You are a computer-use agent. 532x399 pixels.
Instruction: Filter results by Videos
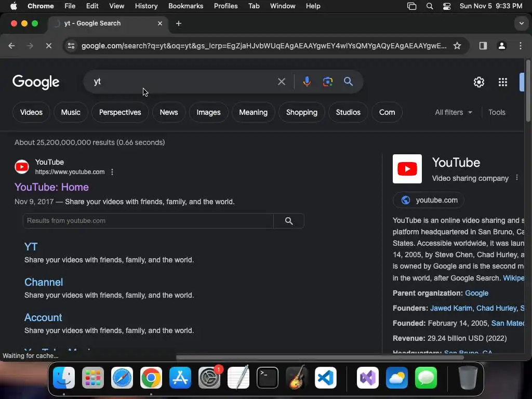[31, 112]
